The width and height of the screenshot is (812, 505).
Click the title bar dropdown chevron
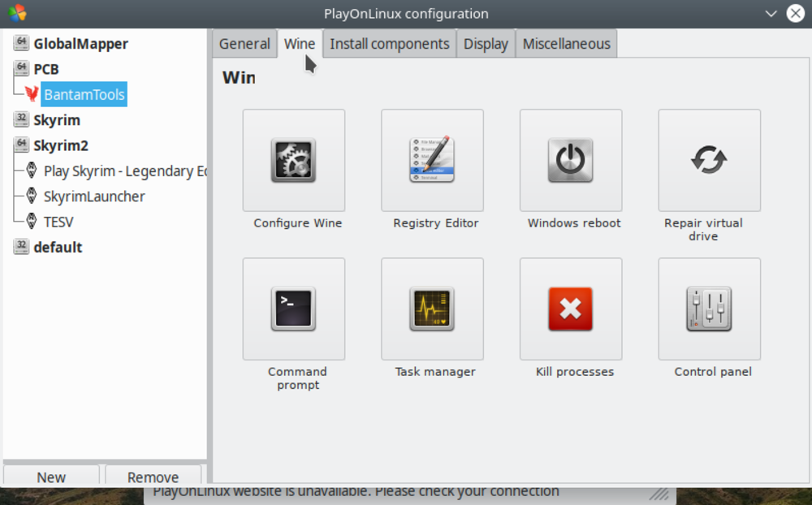[771, 14]
